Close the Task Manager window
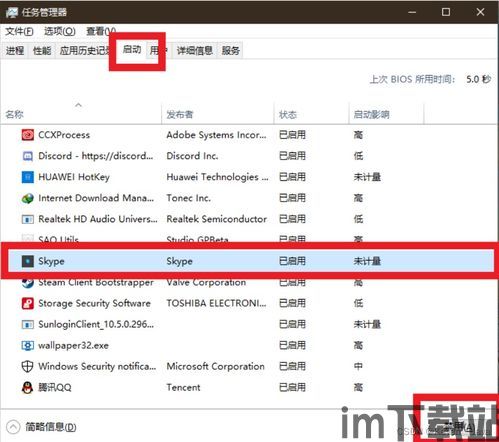Viewport: 499px width, 442px height. point(480,12)
